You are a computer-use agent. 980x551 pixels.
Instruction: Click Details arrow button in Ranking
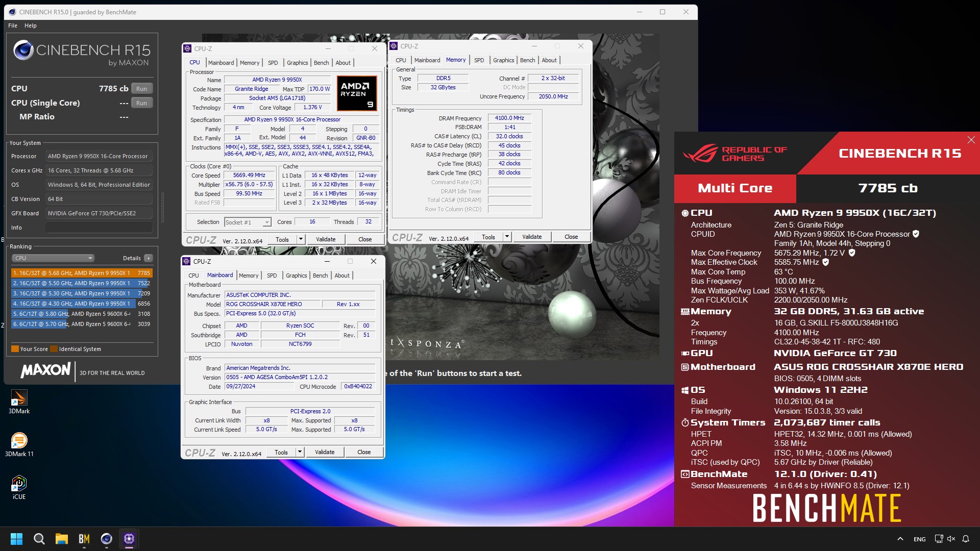pos(148,258)
